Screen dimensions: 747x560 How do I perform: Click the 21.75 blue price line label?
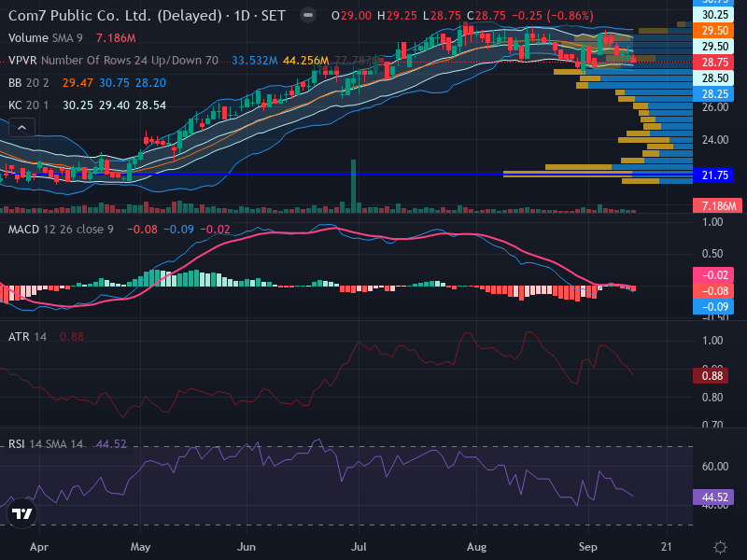[713, 175]
